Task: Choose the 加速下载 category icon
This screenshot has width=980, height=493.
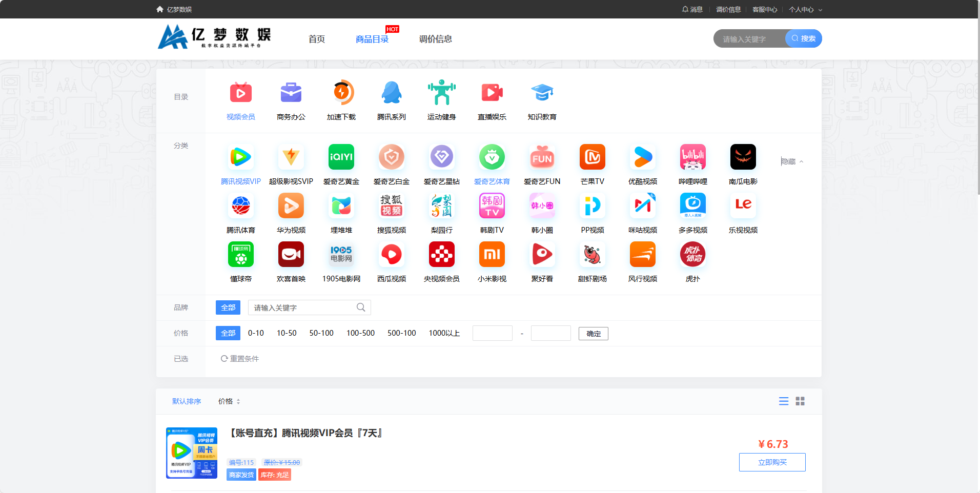Action: pos(341,93)
